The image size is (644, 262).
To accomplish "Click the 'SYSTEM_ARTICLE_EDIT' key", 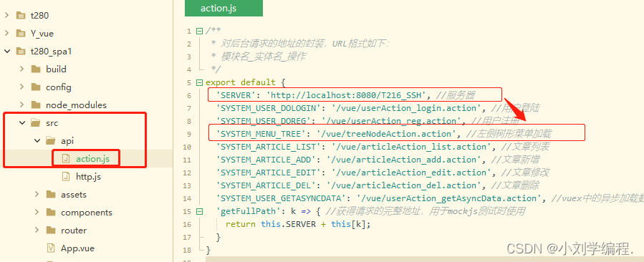I will 268,173.
